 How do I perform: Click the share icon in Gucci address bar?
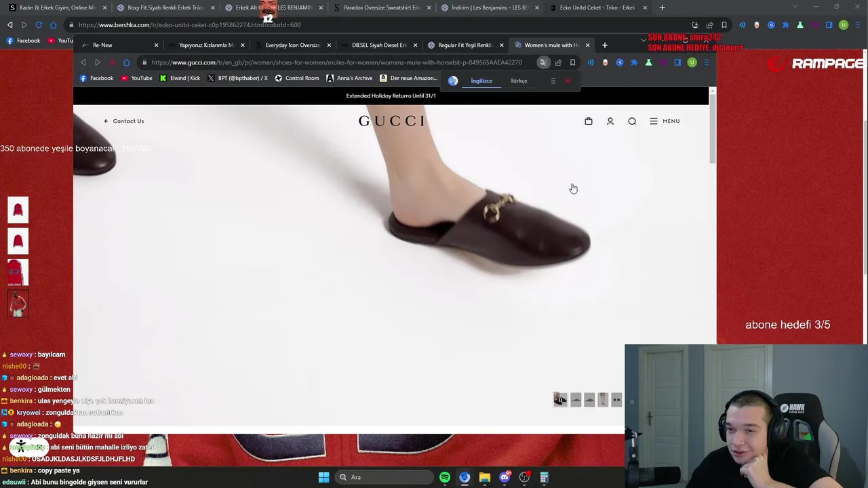[558, 62]
